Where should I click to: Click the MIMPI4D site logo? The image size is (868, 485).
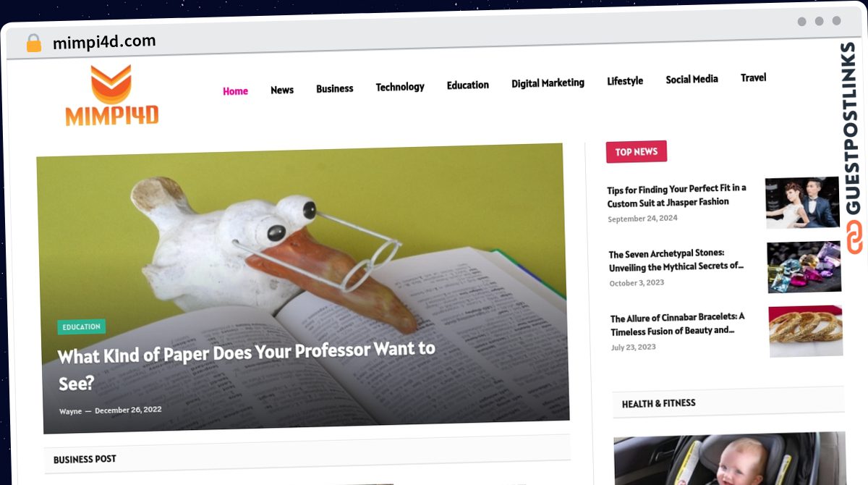click(x=111, y=96)
